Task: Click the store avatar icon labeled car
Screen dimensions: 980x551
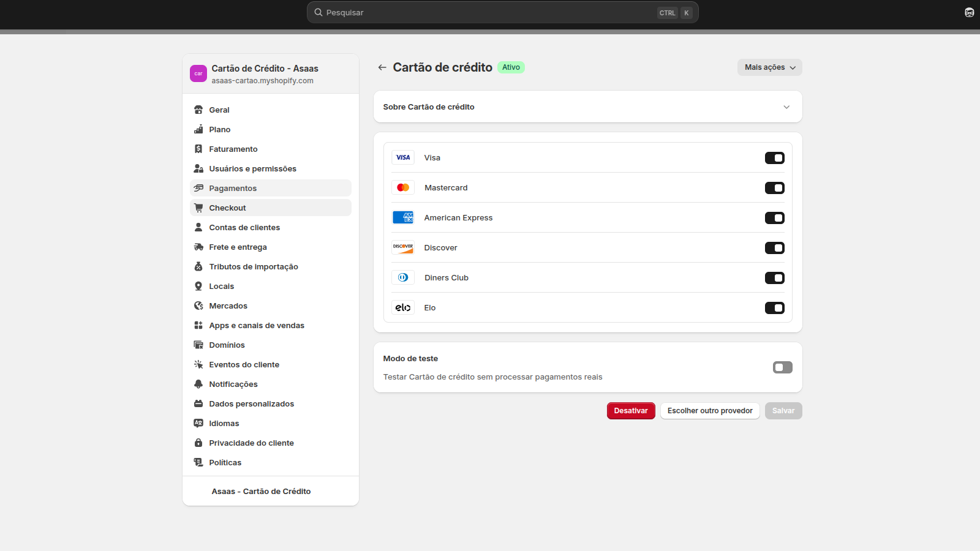Action: click(x=198, y=73)
